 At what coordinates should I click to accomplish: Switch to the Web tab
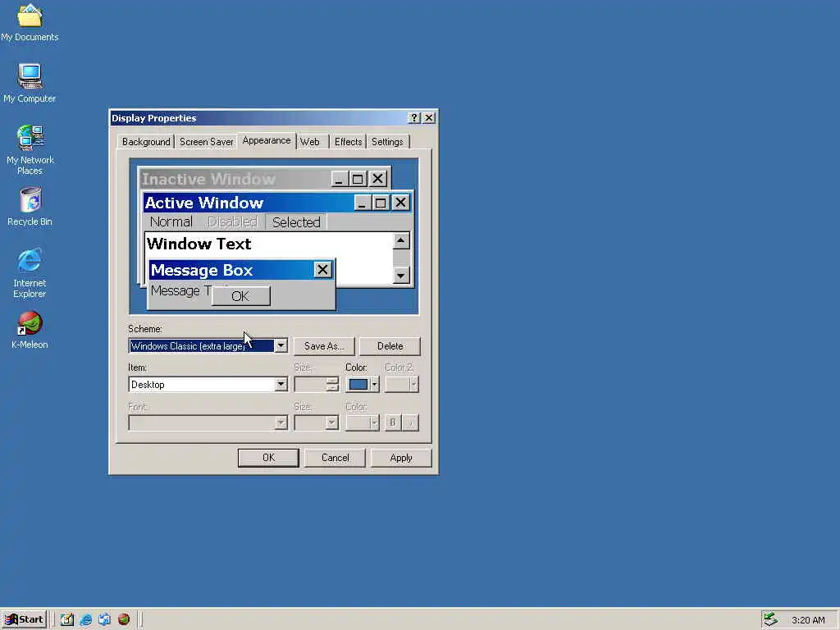pyautogui.click(x=311, y=142)
